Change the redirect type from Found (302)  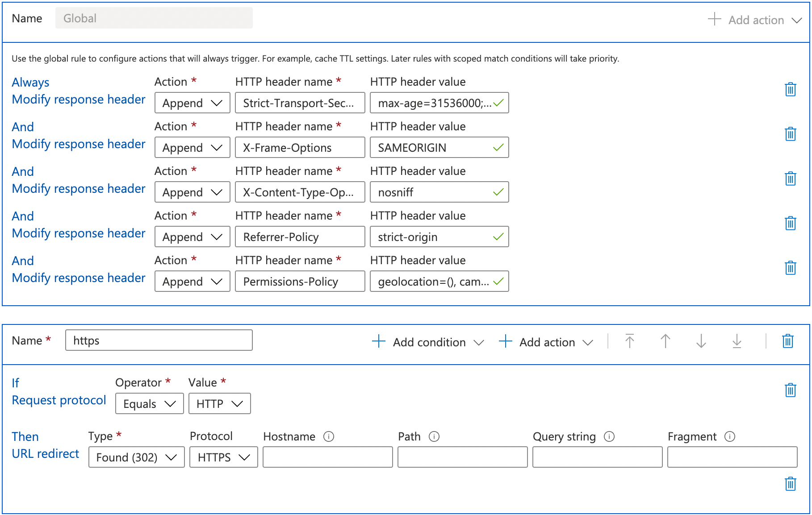[136, 457]
